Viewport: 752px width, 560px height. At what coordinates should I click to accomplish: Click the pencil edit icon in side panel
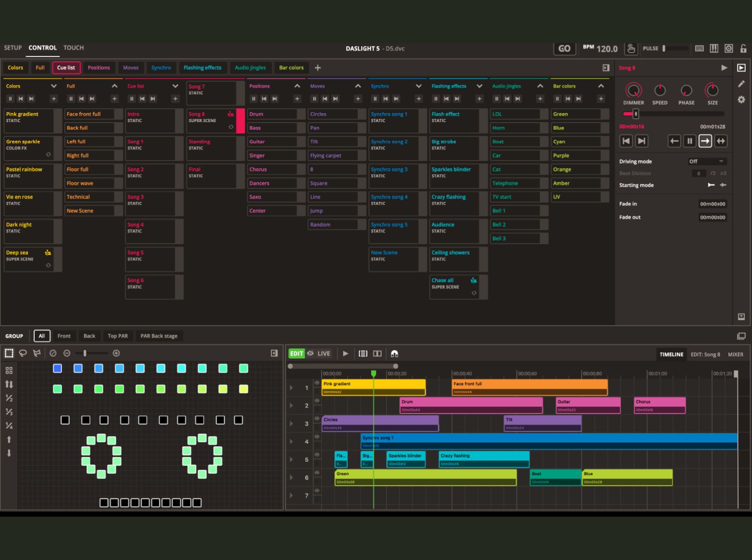click(741, 84)
